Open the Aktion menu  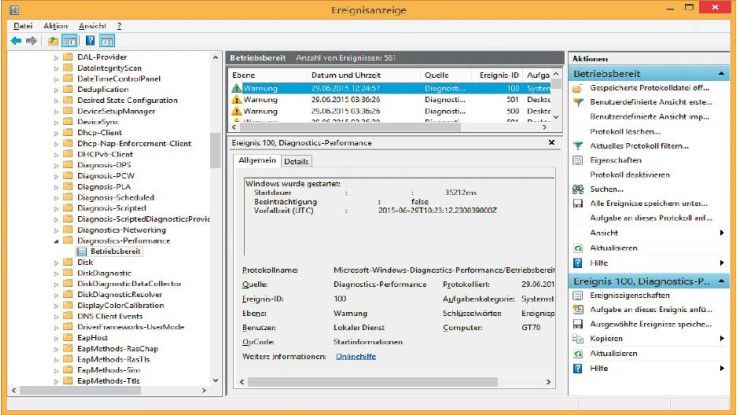[55, 25]
